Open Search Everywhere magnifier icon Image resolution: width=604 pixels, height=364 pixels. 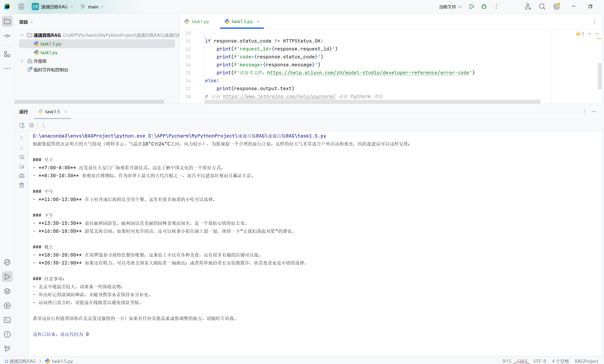point(542,7)
